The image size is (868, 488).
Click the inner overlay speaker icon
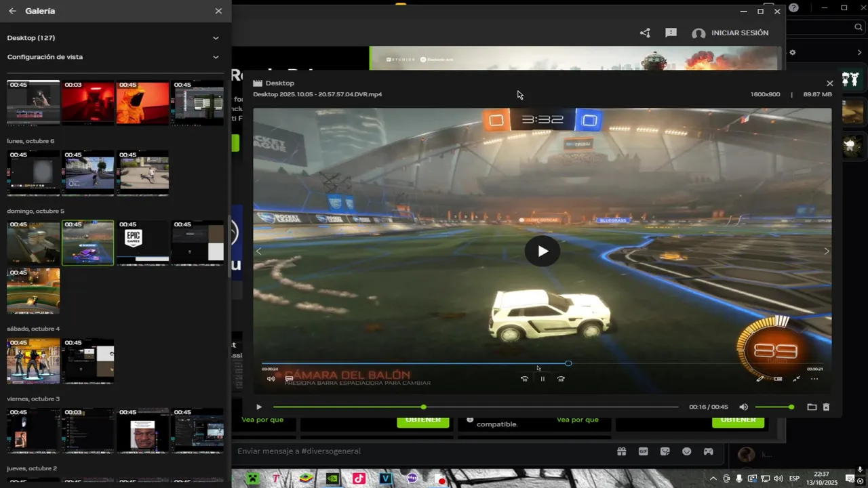(271, 379)
